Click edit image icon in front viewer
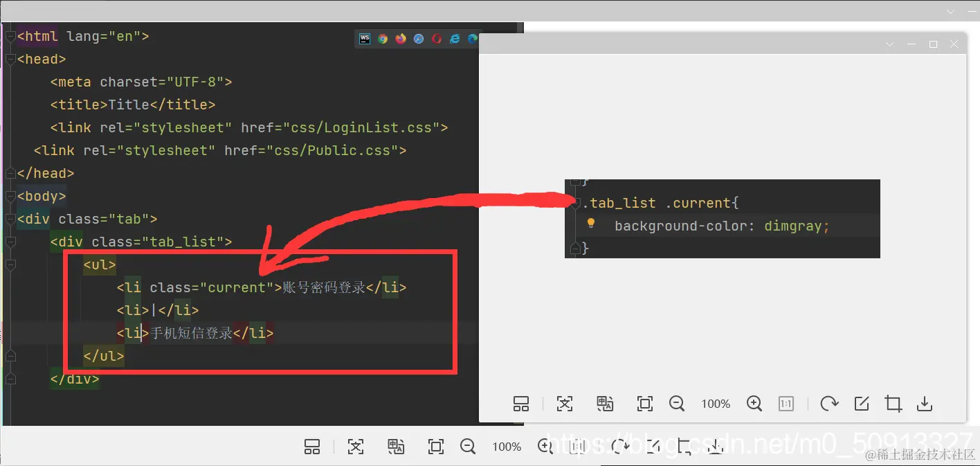980x466 pixels. [862, 404]
